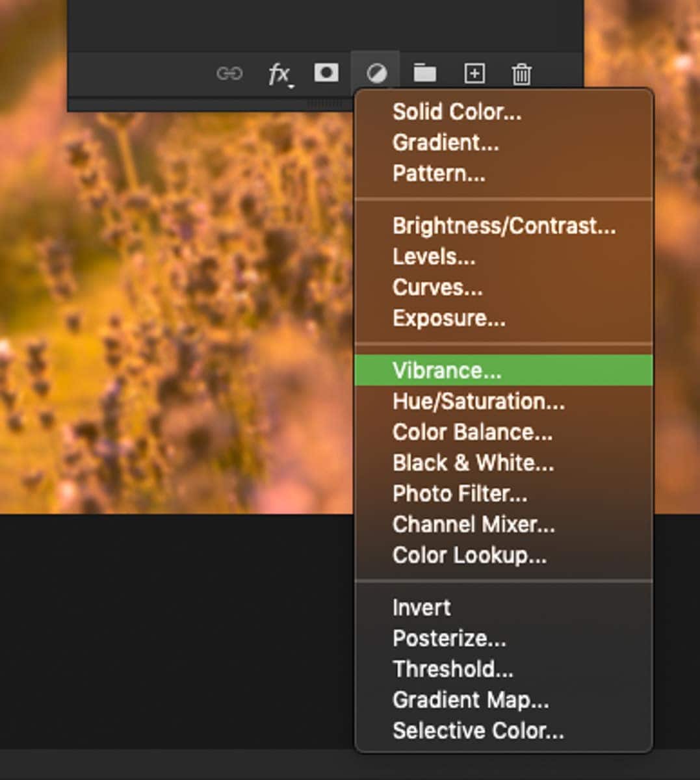Viewport: 700px width, 780px height.
Task: Delete layer using the trash icon
Action: point(522,73)
